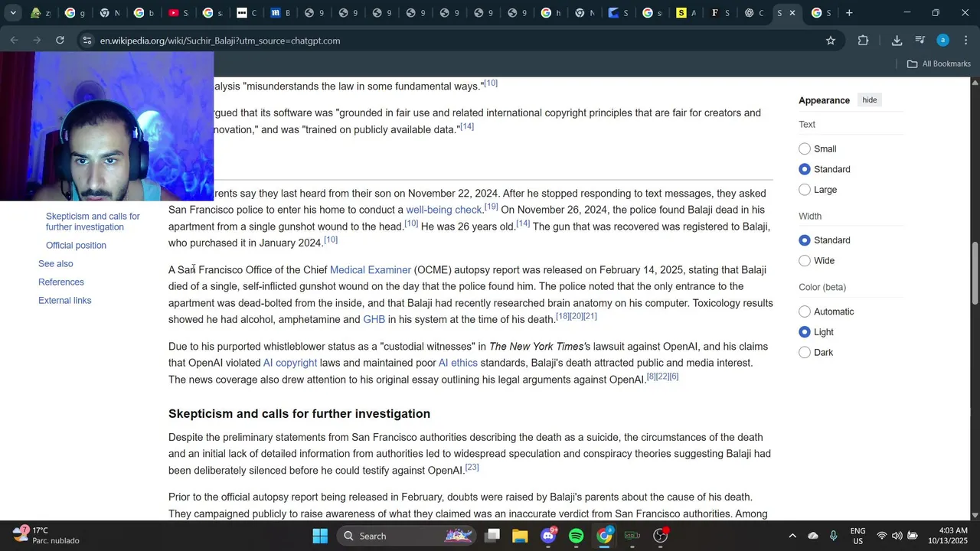
Task: Open Wi-Fi network settings in tray
Action: coord(882,536)
